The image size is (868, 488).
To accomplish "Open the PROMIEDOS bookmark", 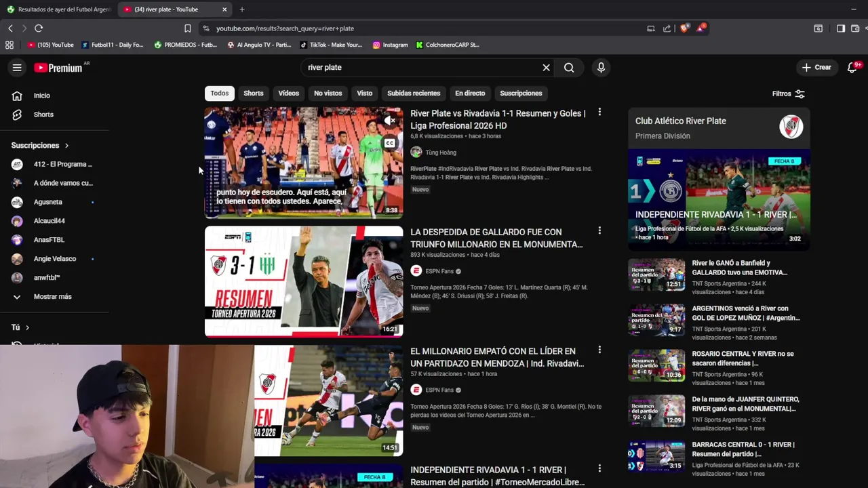I will pyautogui.click(x=185, y=45).
